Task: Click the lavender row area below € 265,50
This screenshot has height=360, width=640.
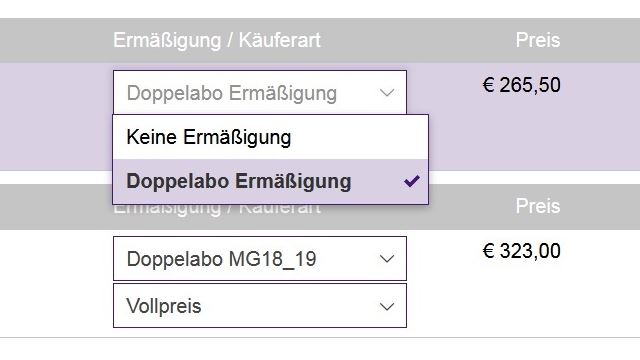Action: 531,135
